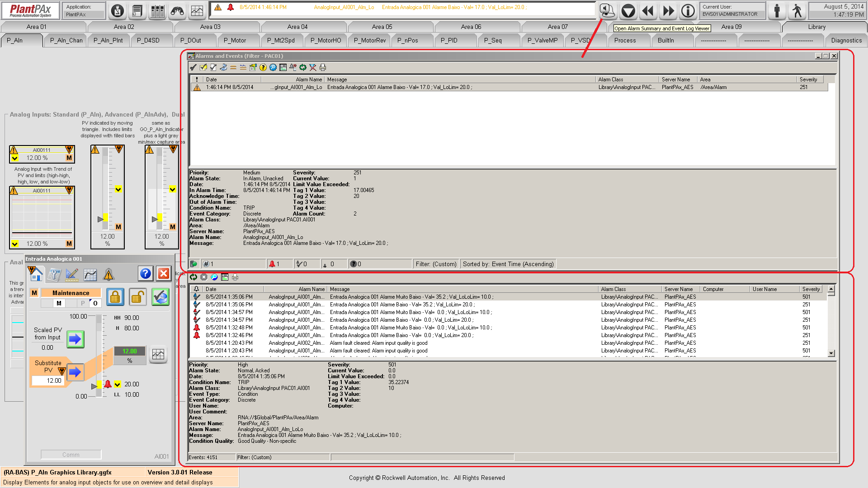Lock Maintenance mode with closed padlock button

[x=115, y=297]
